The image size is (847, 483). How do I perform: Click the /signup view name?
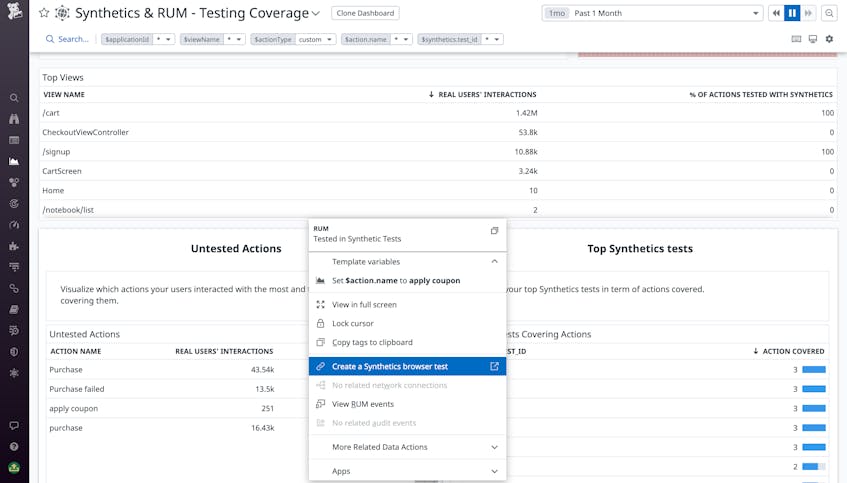[x=56, y=152]
